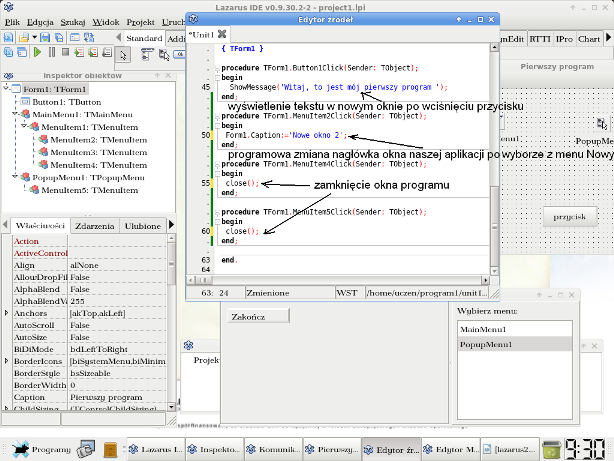Select MenuItem3: TMenuItem in object tree
The height and width of the screenshot is (461, 614).
point(99,152)
